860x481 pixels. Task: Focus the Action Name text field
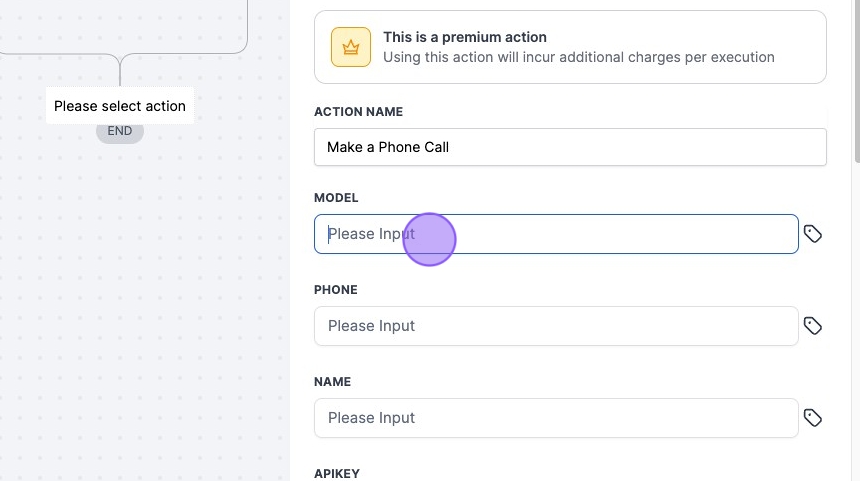tap(570, 147)
